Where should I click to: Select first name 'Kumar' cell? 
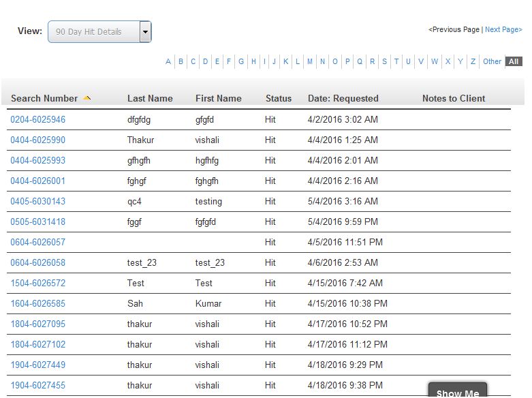coord(208,303)
